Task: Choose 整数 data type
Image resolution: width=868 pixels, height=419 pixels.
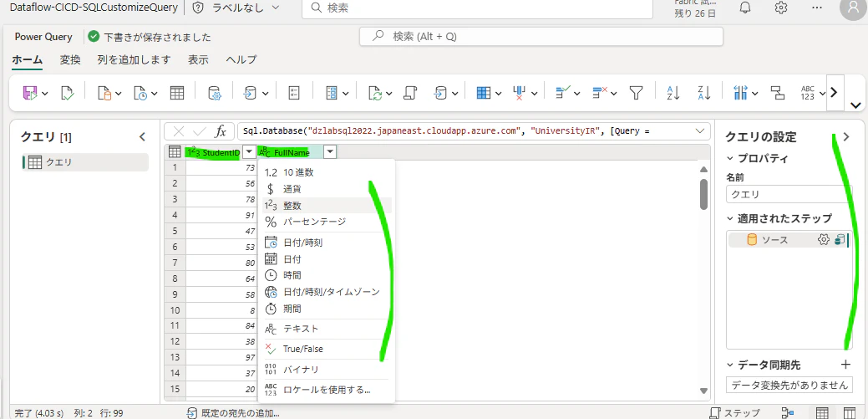Action: (x=327, y=206)
